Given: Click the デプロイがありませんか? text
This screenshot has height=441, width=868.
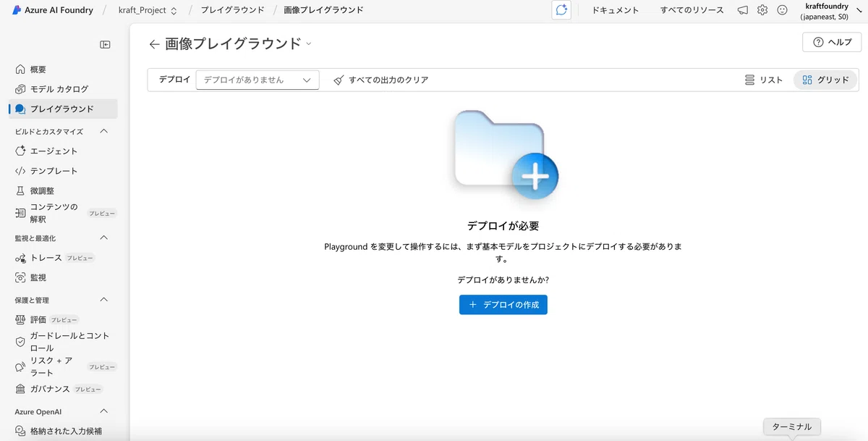Looking at the screenshot, I should tap(503, 280).
